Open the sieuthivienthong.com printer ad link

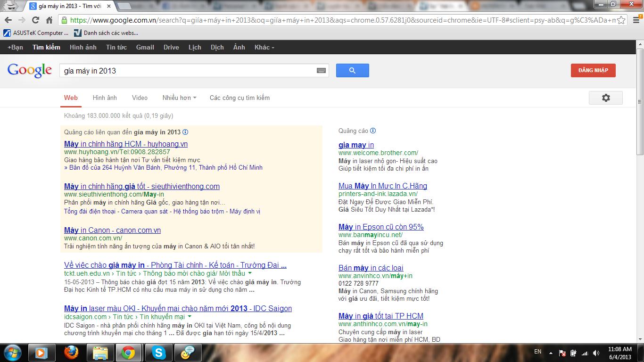(x=142, y=187)
